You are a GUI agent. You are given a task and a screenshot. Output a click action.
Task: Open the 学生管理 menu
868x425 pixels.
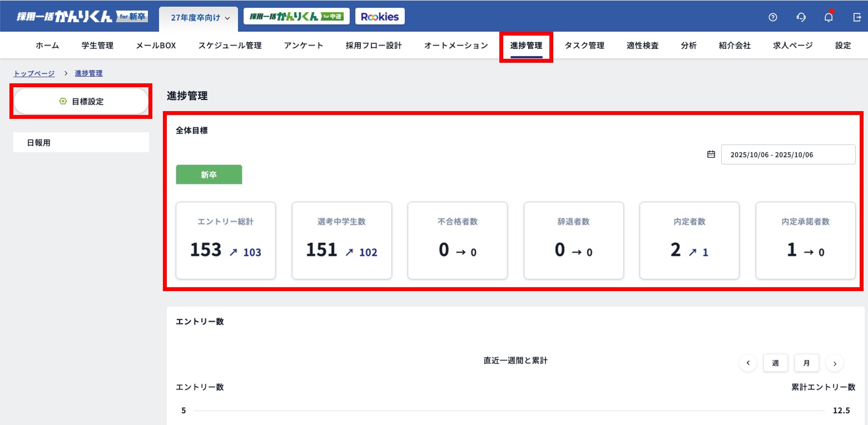coord(97,46)
